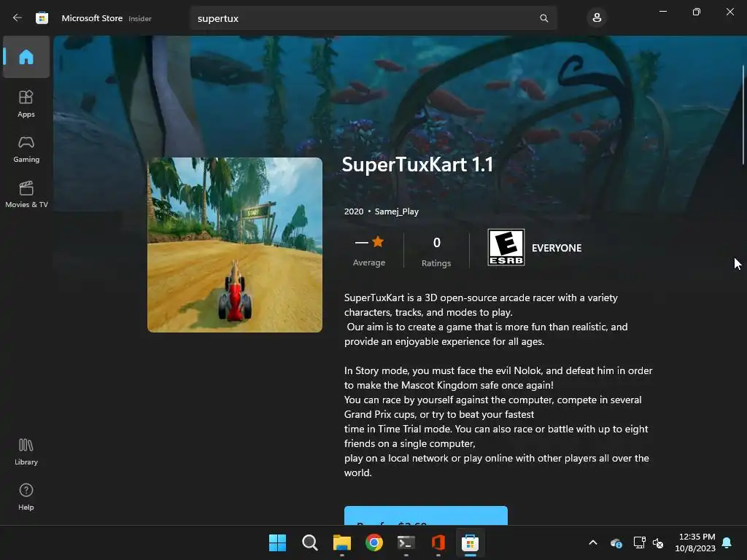Click the OneDrive cloud tray icon
This screenshot has width=747, height=560.
[x=616, y=542]
